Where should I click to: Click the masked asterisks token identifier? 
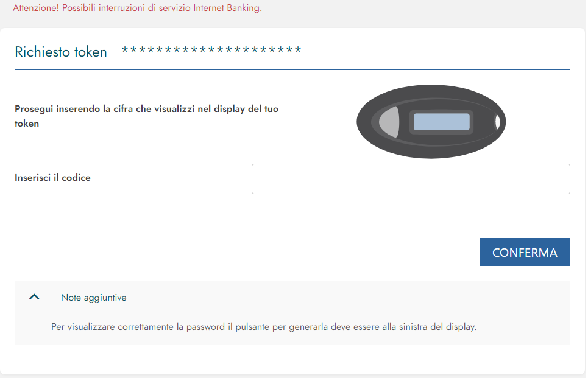(x=211, y=50)
